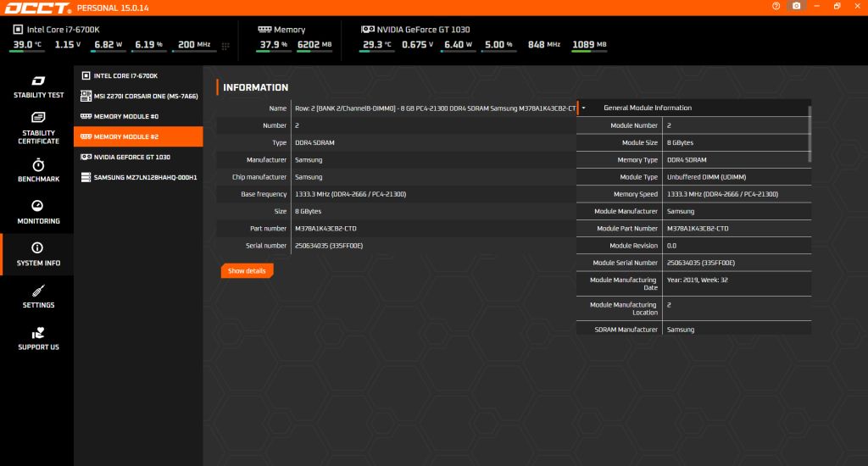Click GPU voltage 0.675 V reading
This screenshot has width=868, height=466.
(x=417, y=44)
